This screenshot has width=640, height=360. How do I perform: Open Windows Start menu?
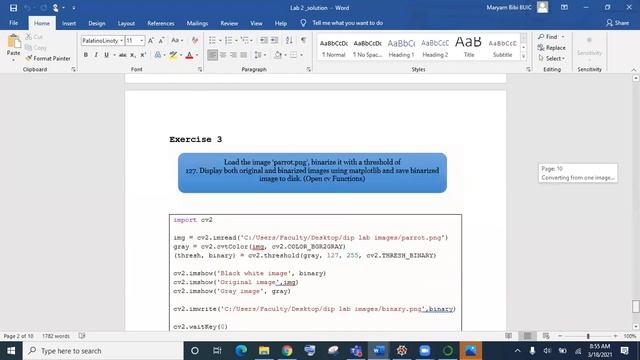coord(11,351)
